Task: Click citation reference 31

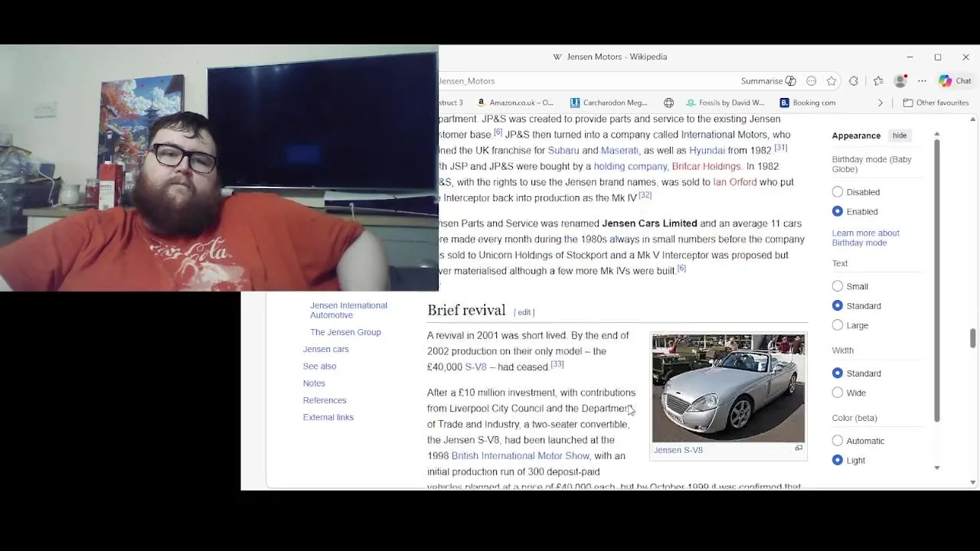Action: (780, 148)
